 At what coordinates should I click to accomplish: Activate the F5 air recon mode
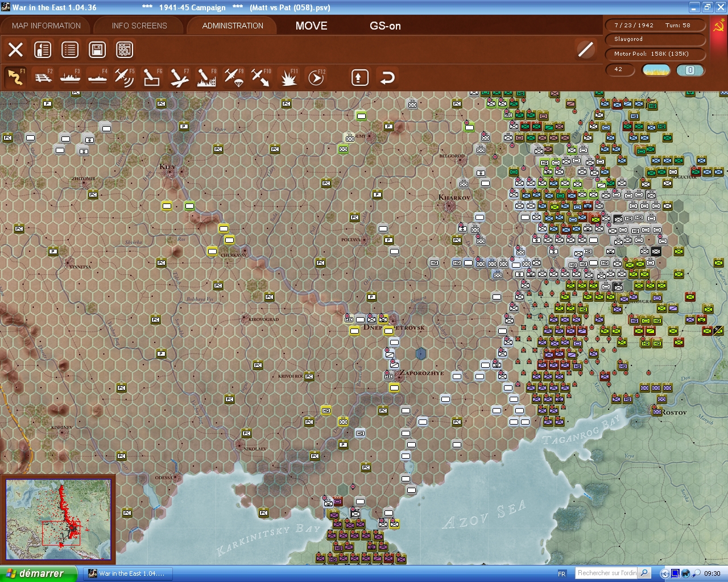click(x=125, y=77)
